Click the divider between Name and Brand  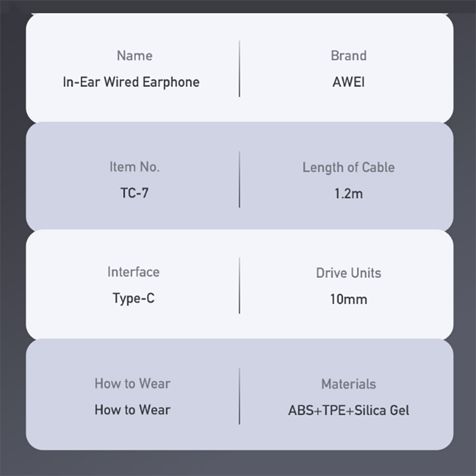click(x=239, y=68)
